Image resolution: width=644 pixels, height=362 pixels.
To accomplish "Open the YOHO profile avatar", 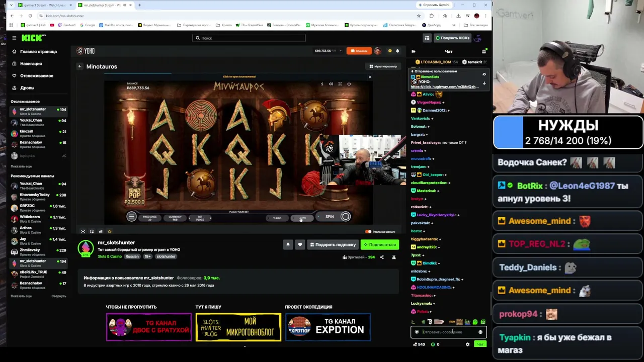I will point(378,51).
